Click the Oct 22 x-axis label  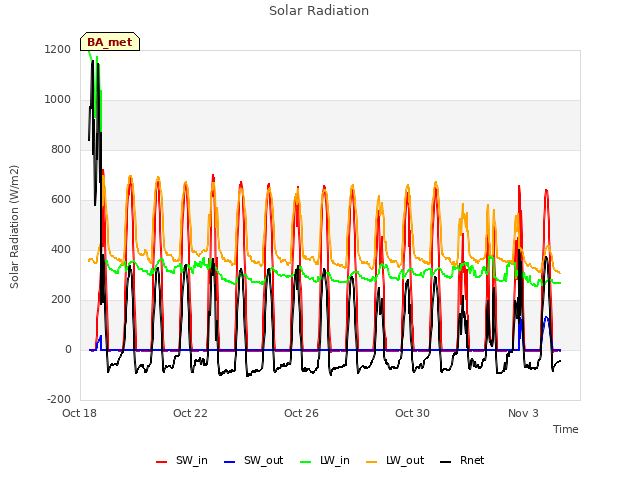[191, 413]
